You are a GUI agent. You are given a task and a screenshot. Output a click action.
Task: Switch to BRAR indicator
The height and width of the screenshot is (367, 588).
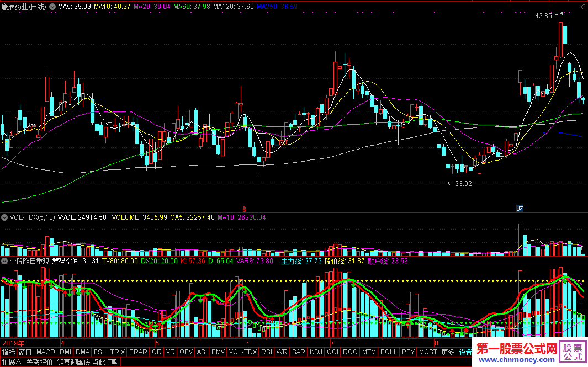(x=138, y=353)
